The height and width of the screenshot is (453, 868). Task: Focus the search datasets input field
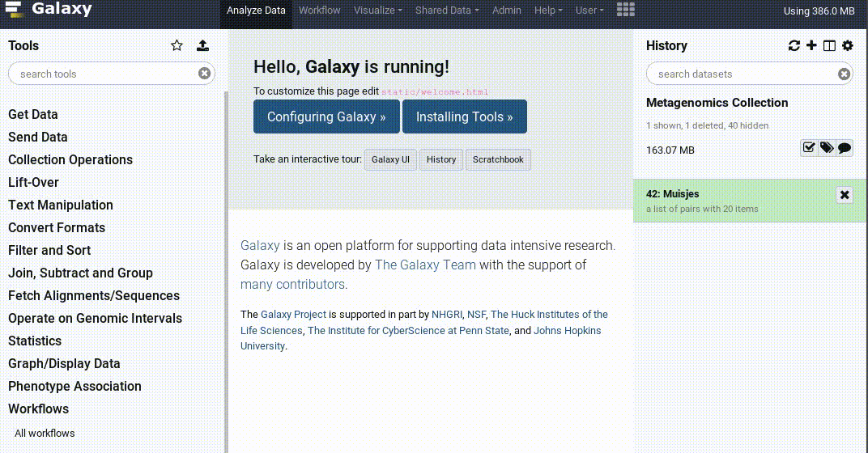[x=741, y=74]
